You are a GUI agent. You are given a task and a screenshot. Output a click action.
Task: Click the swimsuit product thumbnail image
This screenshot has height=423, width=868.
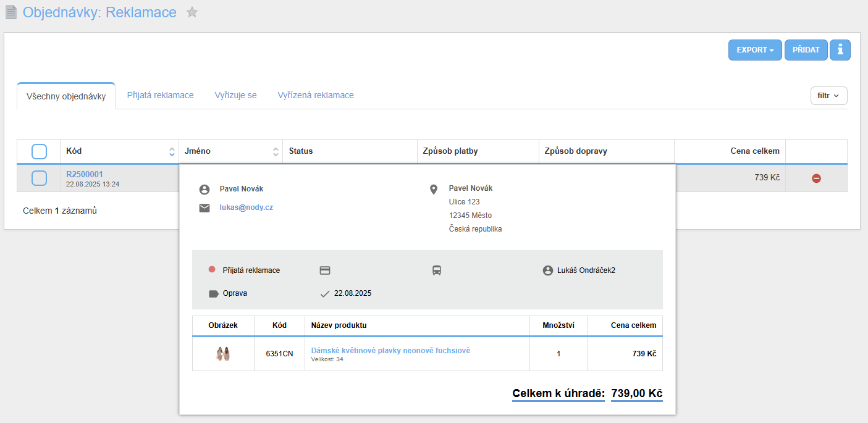point(223,354)
